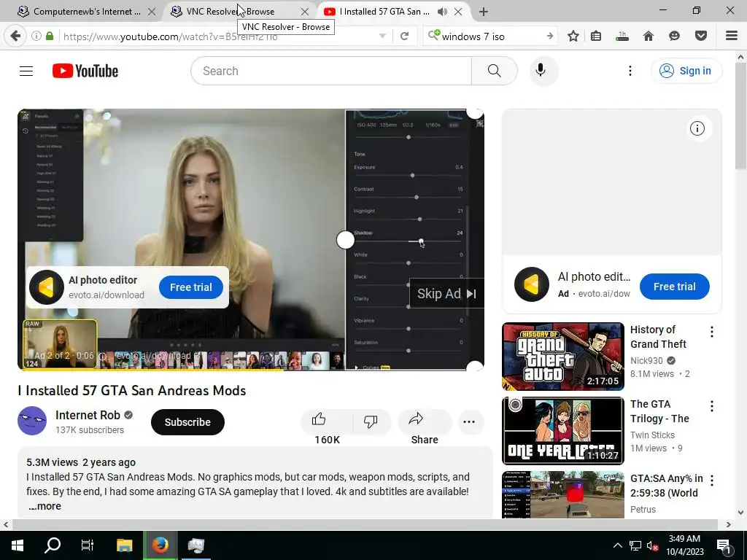Click Free trial in sidebar ad
The width and height of the screenshot is (747, 560).
click(674, 287)
